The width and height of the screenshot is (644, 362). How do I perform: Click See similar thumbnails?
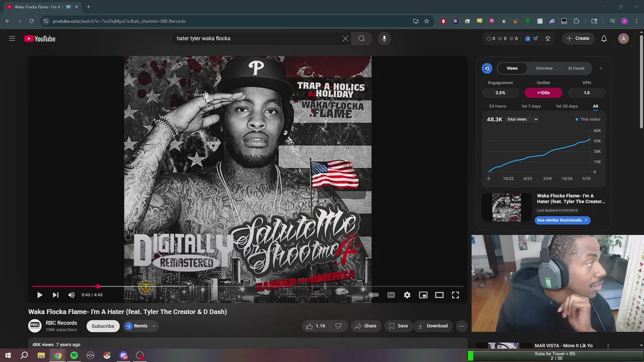coord(562,220)
